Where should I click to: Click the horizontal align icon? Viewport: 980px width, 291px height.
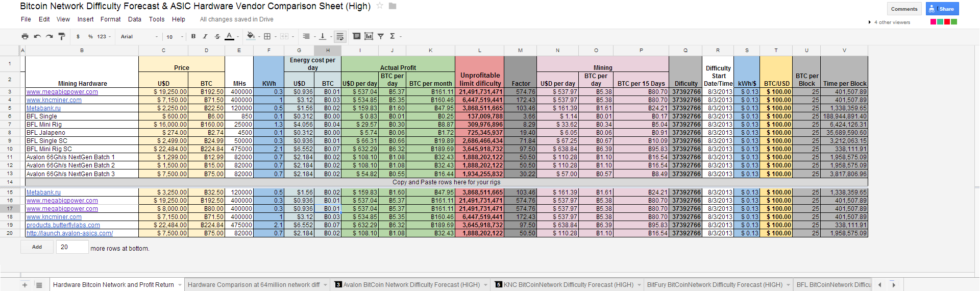coord(306,36)
